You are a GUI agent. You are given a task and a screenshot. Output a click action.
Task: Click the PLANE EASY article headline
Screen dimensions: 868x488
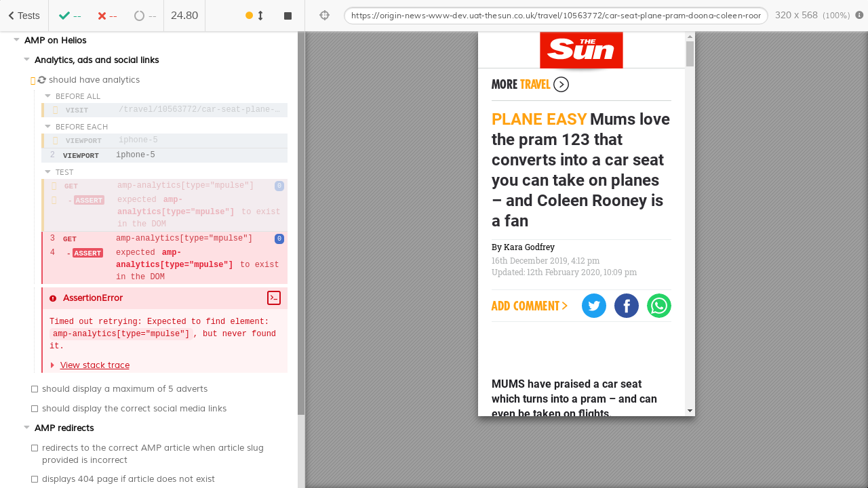point(581,170)
